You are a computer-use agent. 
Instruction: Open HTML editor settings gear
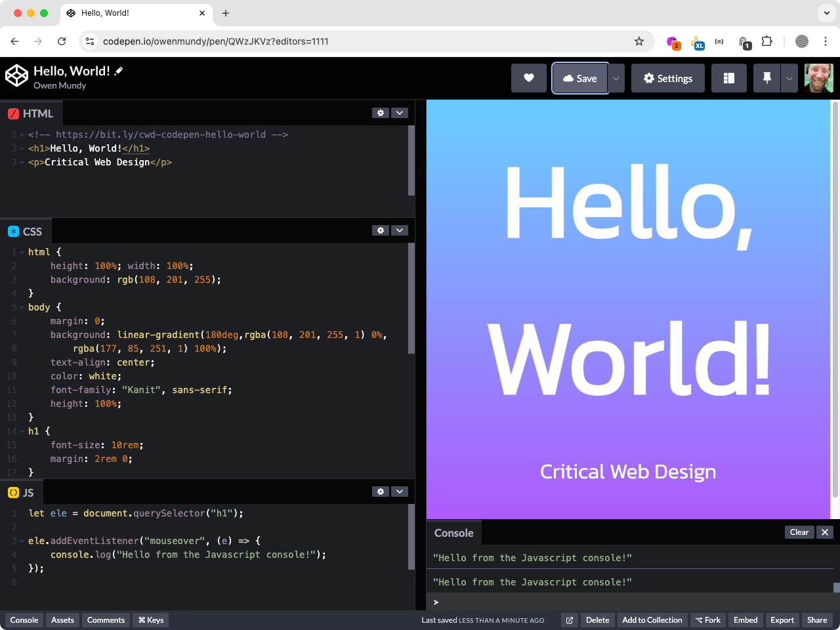[x=381, y=113]
